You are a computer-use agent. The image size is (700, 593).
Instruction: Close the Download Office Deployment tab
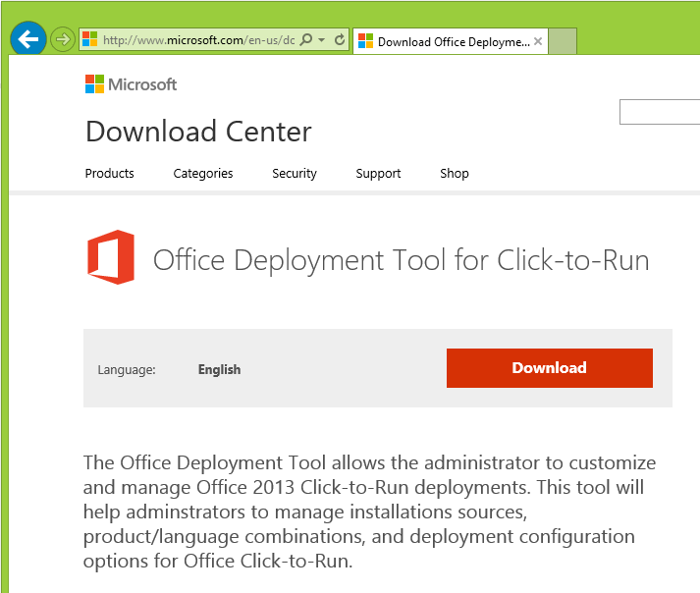(x=538, y=41)
